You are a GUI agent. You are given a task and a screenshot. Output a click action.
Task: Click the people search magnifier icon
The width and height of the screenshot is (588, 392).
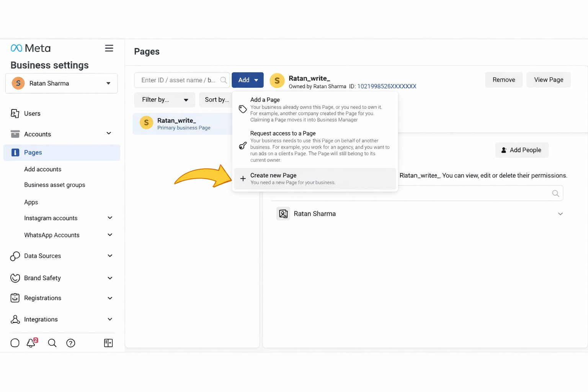click(x=555, y=193)
